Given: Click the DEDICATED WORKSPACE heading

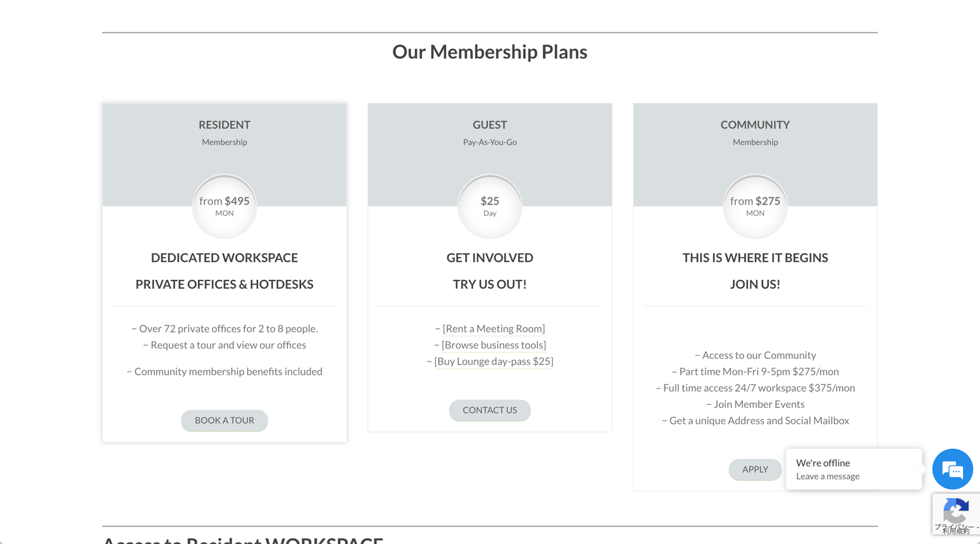Looking at the screenshot, I should coord(224,258).
